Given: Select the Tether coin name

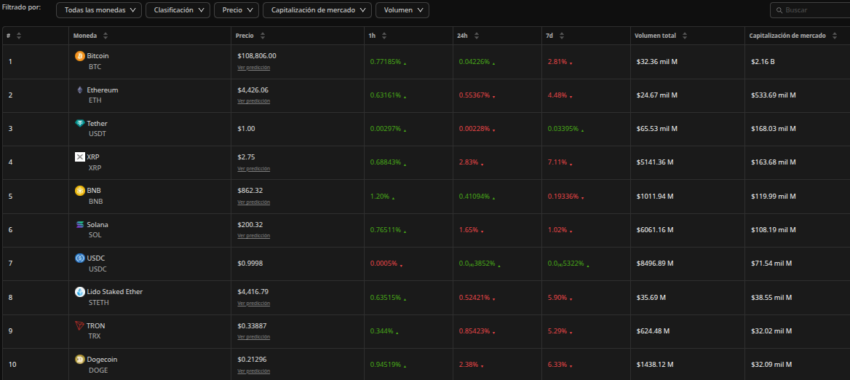Looking at the screenshot, I should coord(97,124).
